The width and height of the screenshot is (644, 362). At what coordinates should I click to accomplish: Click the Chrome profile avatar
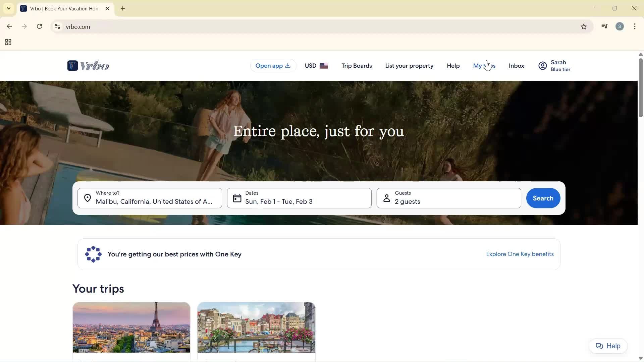tap(620, 26)
